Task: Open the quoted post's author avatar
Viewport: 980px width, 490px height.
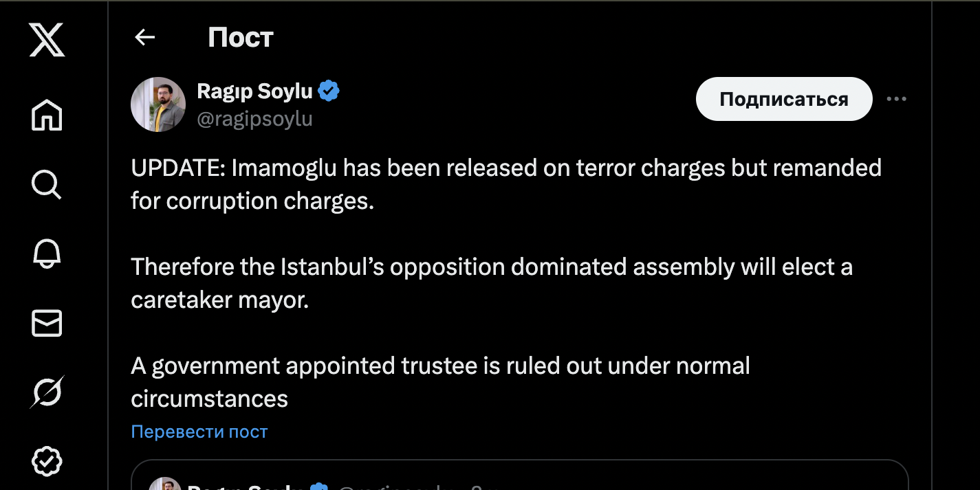Action: 165,483
